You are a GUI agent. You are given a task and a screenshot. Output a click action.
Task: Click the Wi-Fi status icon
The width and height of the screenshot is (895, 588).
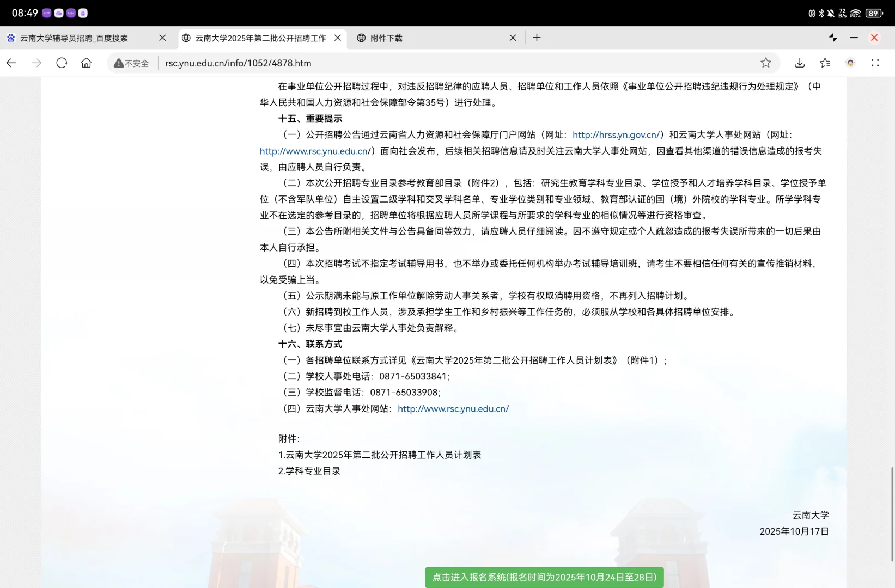(x=855, y=13)
